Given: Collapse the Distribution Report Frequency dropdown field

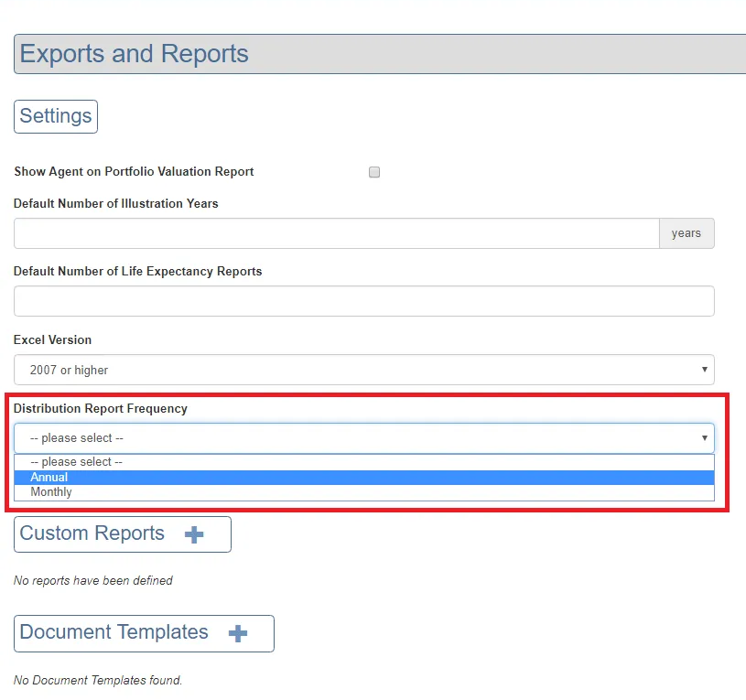Looking at the screenshot, I should pos(363,438).
